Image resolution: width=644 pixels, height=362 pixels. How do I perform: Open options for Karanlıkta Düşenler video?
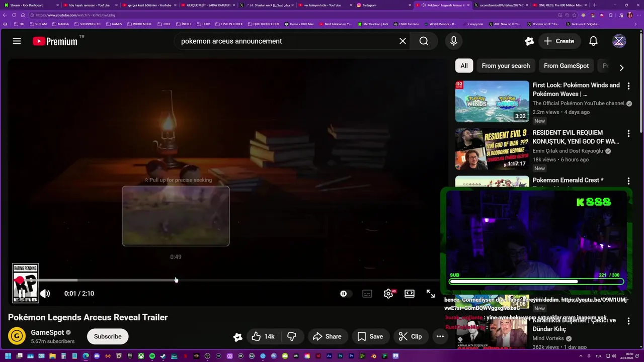pos(628,320)
